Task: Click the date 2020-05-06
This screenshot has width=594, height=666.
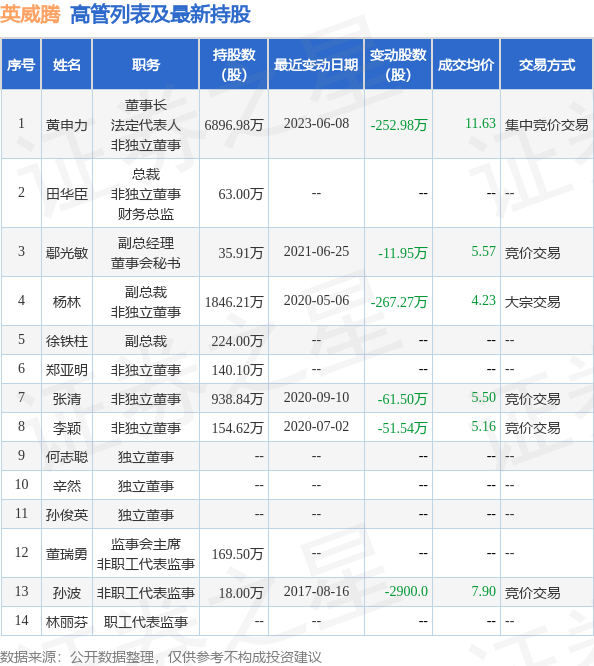Action: tap(316, 300)
